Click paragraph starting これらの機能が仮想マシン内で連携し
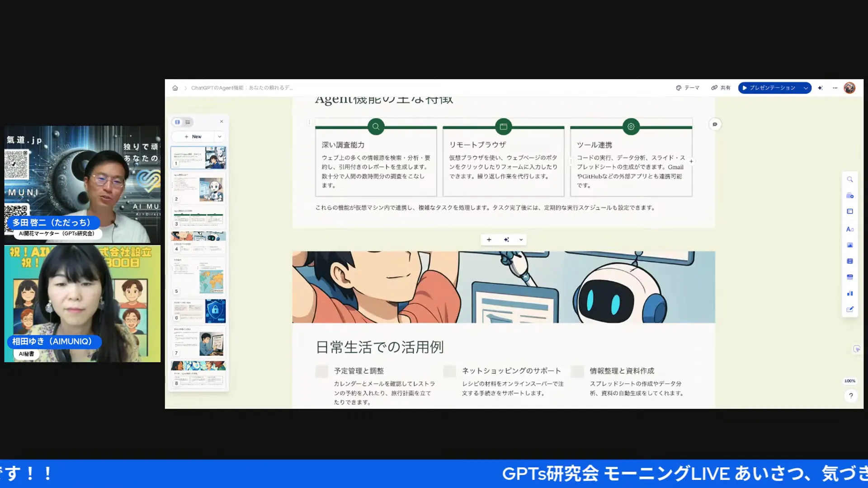Viewport: 868px width, 488px height. pyautogui.click(x=485, y=208)
